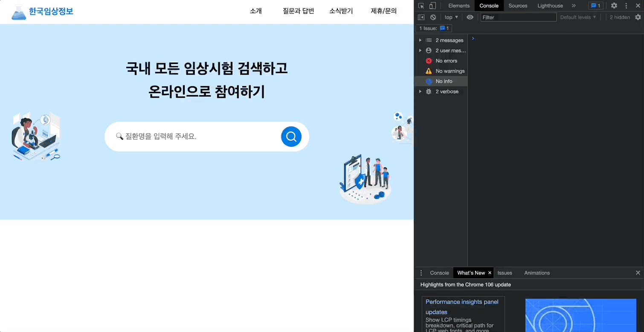
Task: Click the 한국임상정보 flask logo
Action: [x=42, y=12]
